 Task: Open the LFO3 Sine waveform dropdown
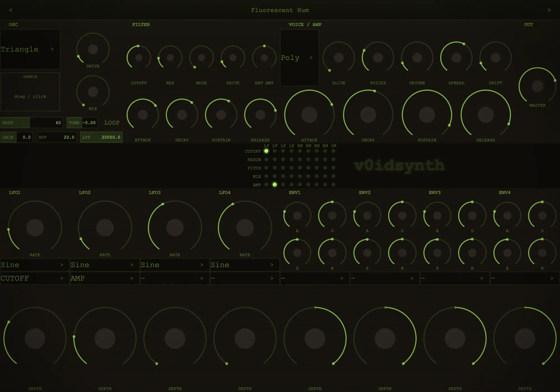tap(175, 265)
